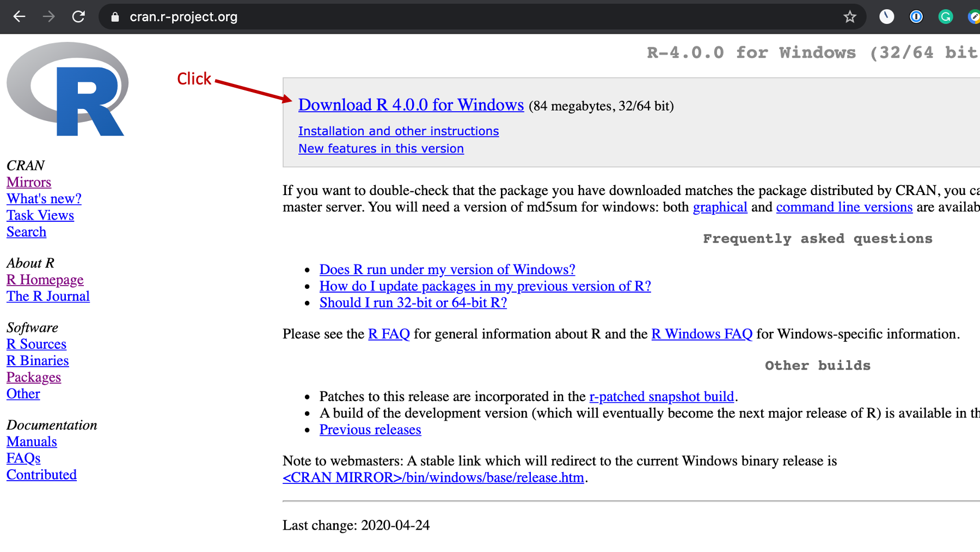Click the browser forward arrow
This screenshot has height=552, width=980.
pos(49,17)
